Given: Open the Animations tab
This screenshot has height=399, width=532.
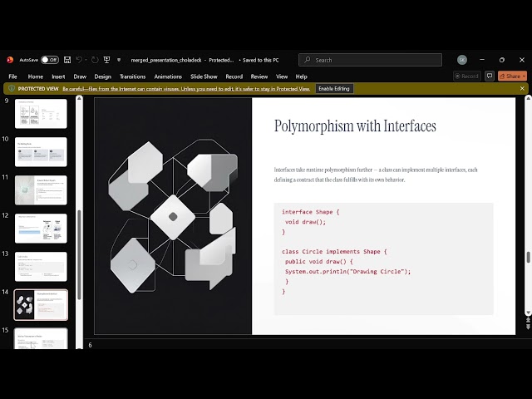Looking at the screenshot, I should pyautogui.click(x=168, y=76).
